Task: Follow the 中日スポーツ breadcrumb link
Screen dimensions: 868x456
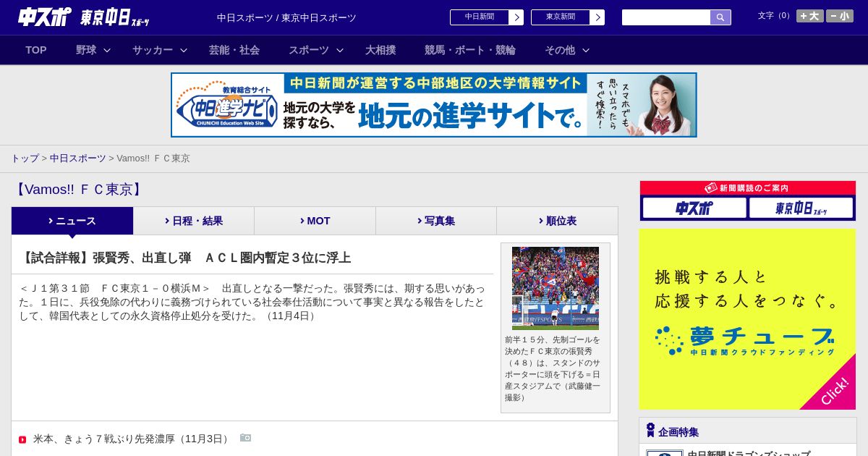Action: tap(77, 158)
